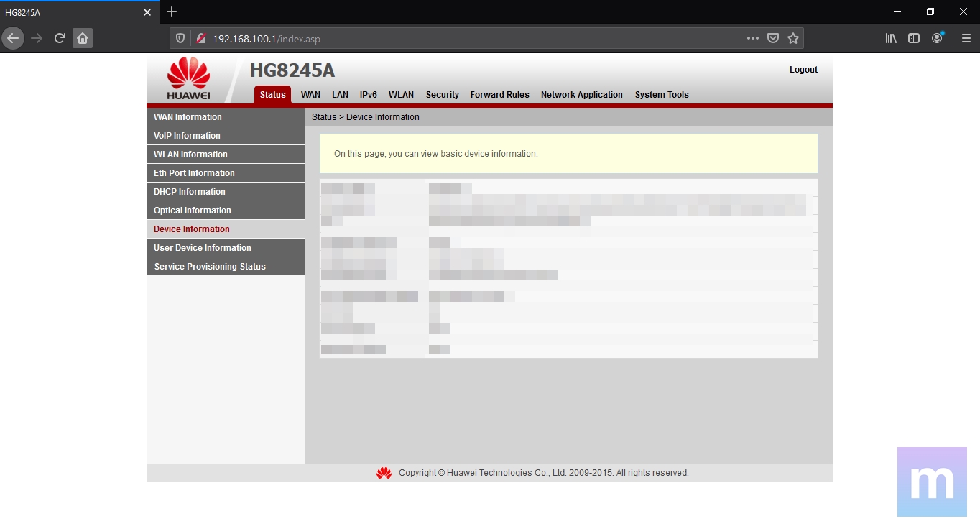Click the Logout link
This screenshot has height=529, width=980.
click(803, 70)
